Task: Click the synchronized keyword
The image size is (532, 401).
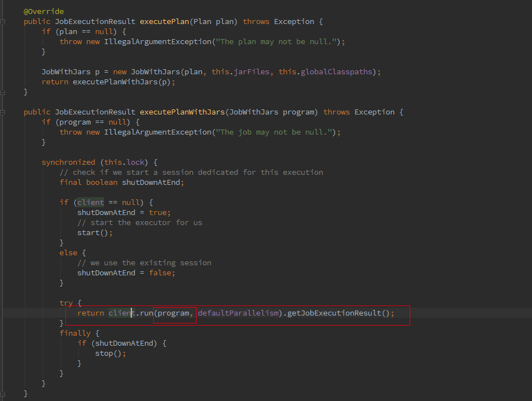Action: [x=68, y=163]
